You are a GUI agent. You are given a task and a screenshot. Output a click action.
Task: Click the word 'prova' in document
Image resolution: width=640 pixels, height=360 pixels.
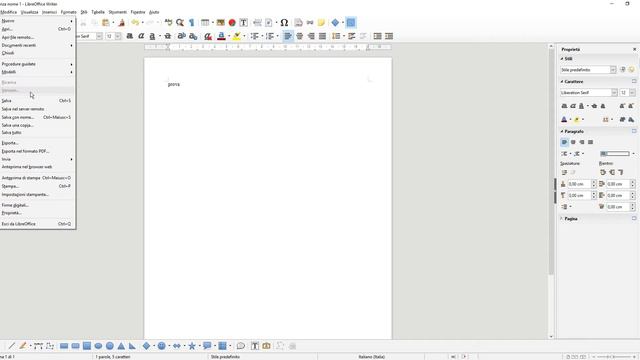pos(174,84)
